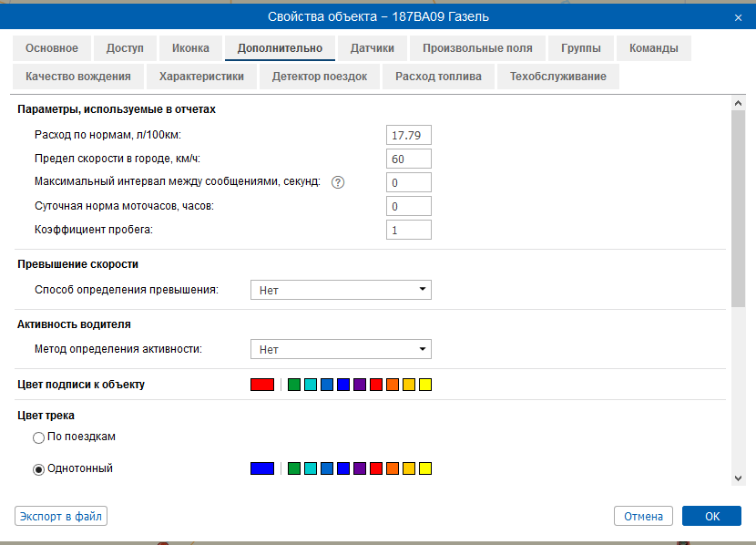Viewport: 756px width, 545px height.
Task: Click the 'Отмена' button
Action: tap(643, 517)
